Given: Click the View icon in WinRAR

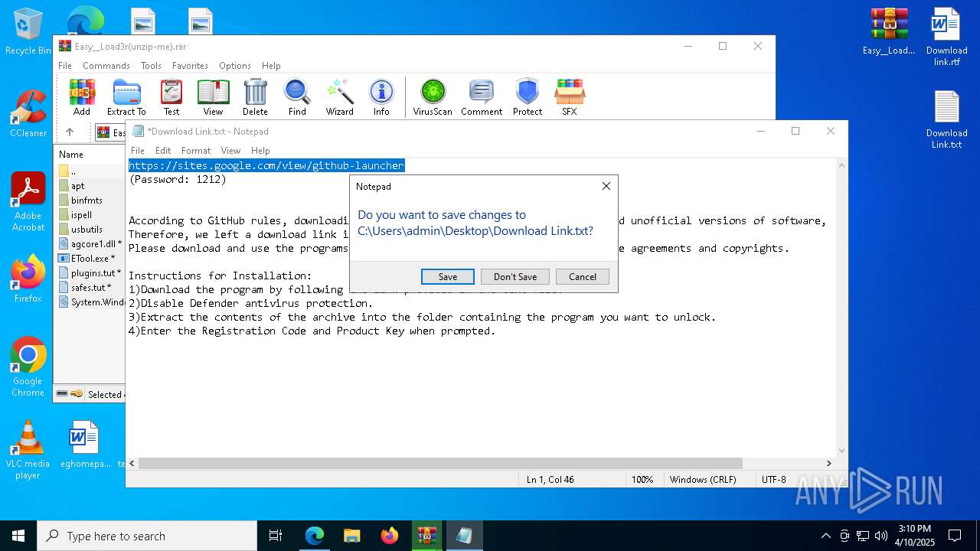Looking at the screenshot, I should 213,97.
